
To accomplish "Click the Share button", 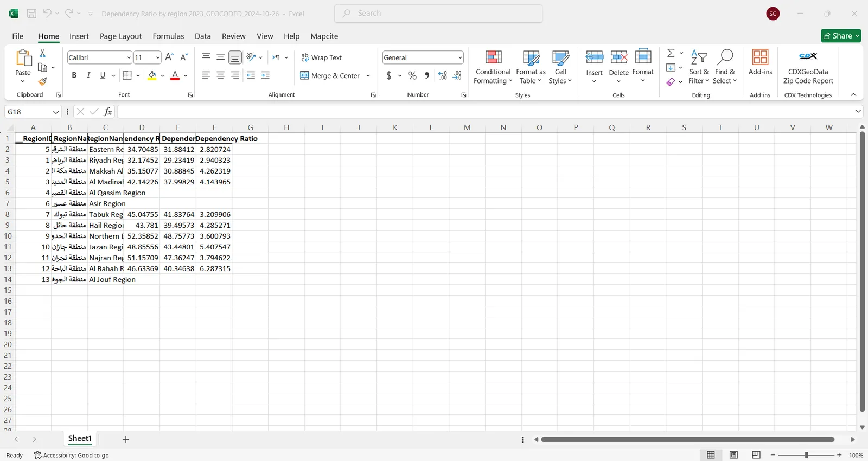I will (x=841, y=36).
